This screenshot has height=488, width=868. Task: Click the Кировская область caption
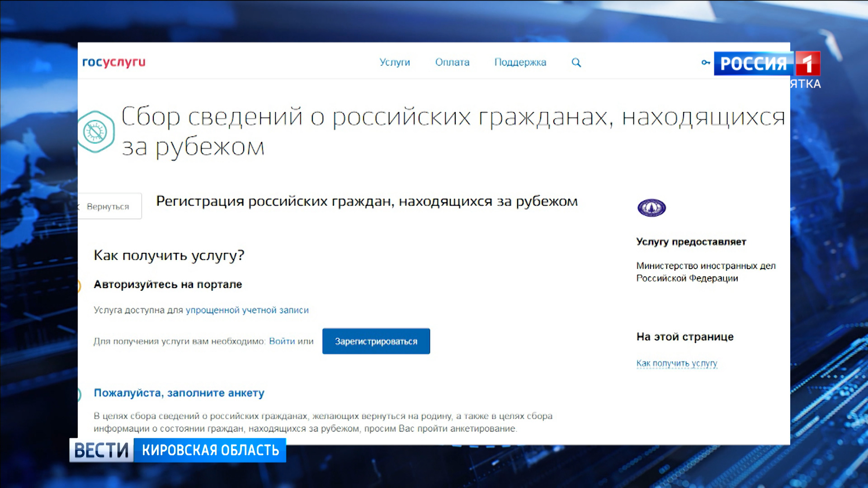pos(210,450)
